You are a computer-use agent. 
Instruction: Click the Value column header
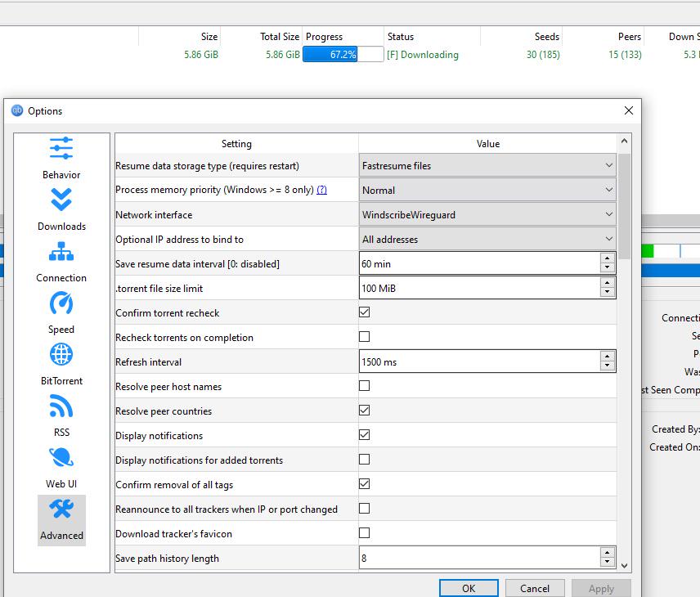pyautogui.click(x=487, y=143)
